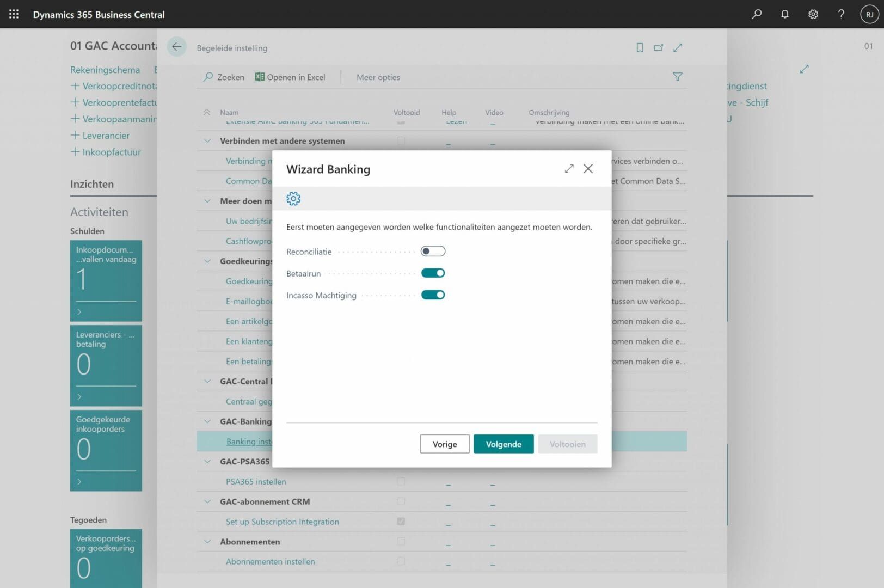Collapse the GAC-PSA365 group
Viewport: 884px width, 588px height.
pos(207,461)
